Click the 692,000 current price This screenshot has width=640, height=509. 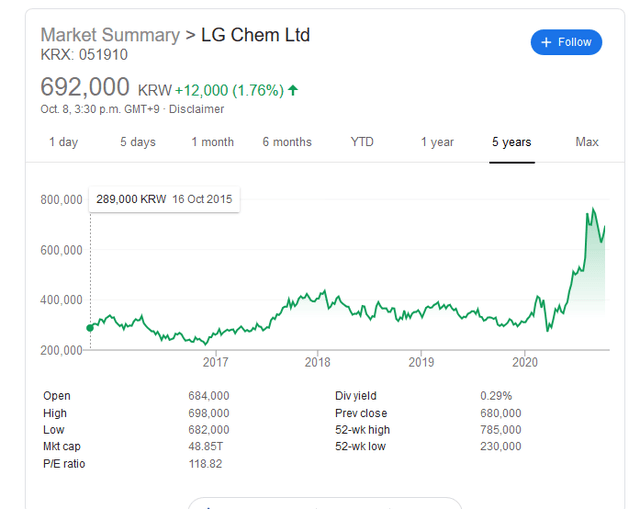pos(85,87)
